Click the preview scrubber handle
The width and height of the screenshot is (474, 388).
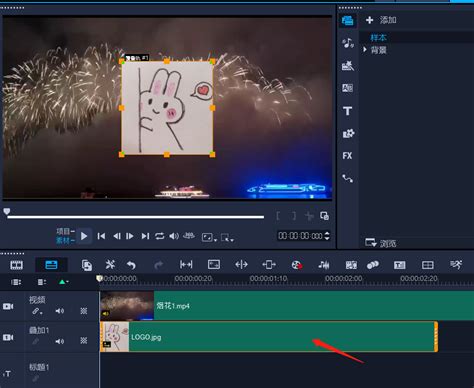point(7,211)
